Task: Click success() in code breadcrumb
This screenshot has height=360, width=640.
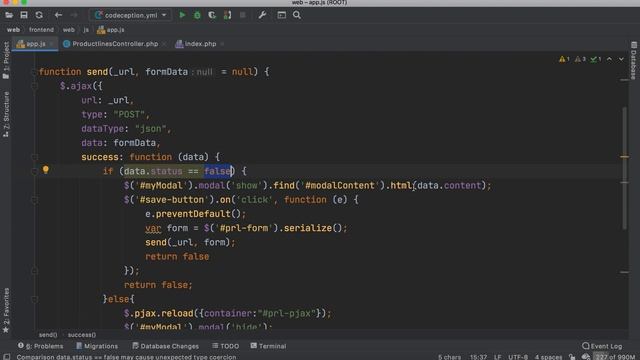Action: click(82, 335)
